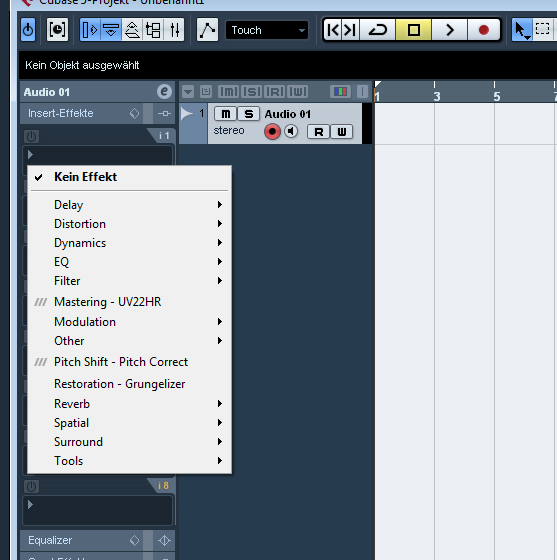Toggle the Show Overview button
The height and width of the screenshot is (560, 557).
(132, 30)
